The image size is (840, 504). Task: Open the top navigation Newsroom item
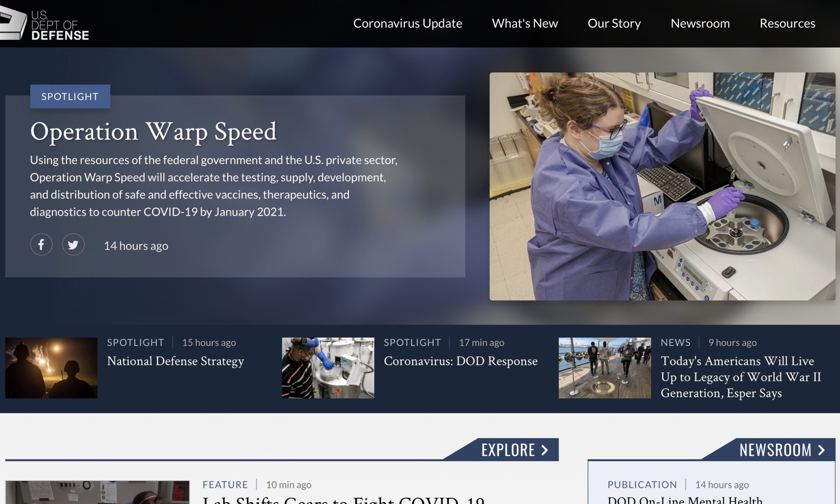click(x=700, y=23)
